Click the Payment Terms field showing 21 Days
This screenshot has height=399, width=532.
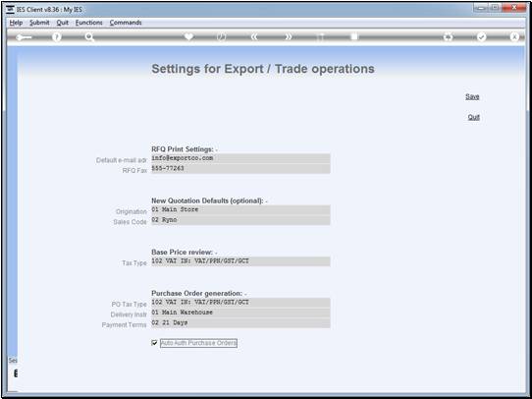tap(240, 323)
